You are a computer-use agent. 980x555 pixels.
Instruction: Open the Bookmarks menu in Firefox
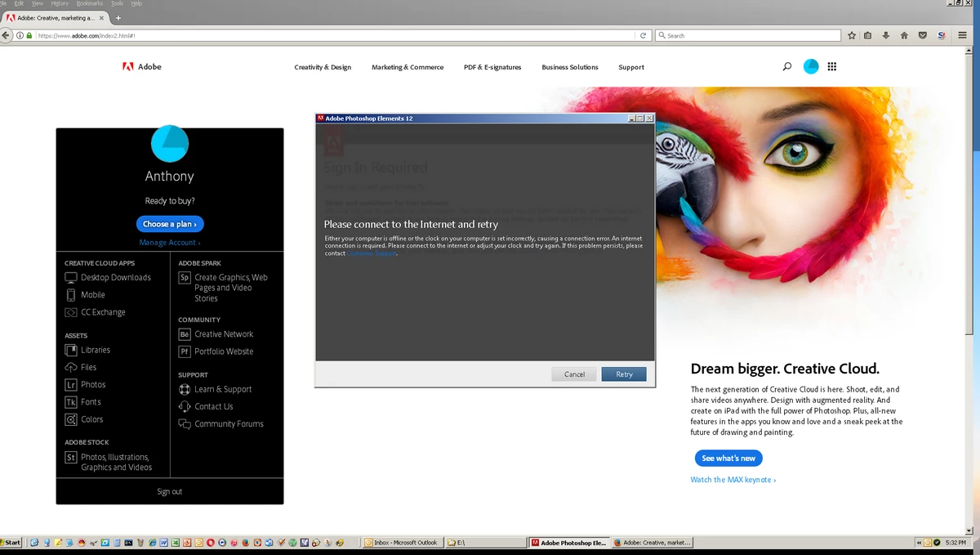90,3
